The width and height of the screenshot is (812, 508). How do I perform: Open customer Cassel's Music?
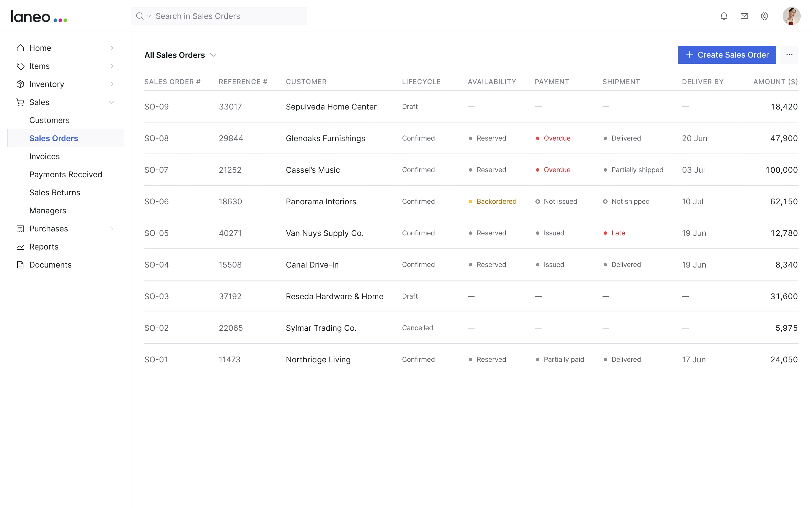[313, 170]
